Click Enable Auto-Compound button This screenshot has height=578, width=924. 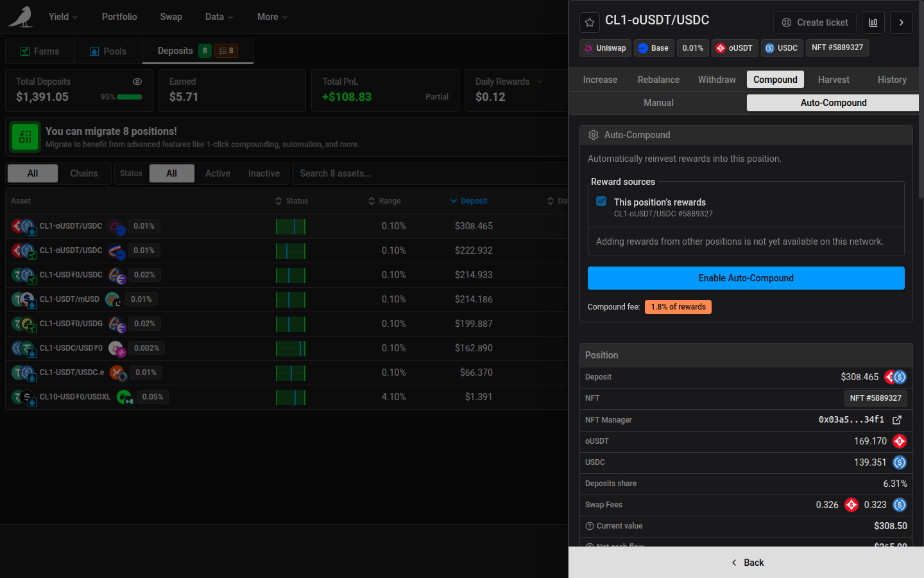(746, 278)
